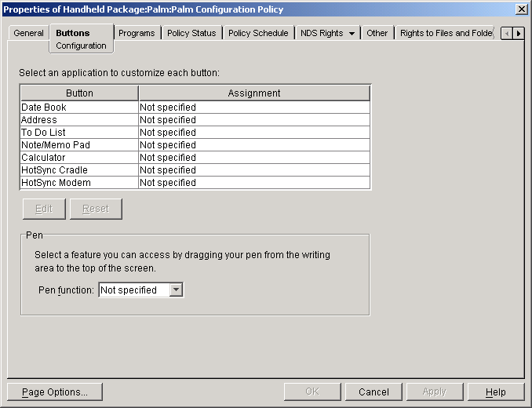The width and height of the screenshot is (532, 408).
Task: Open the Other tab
Action: point(377,33)
